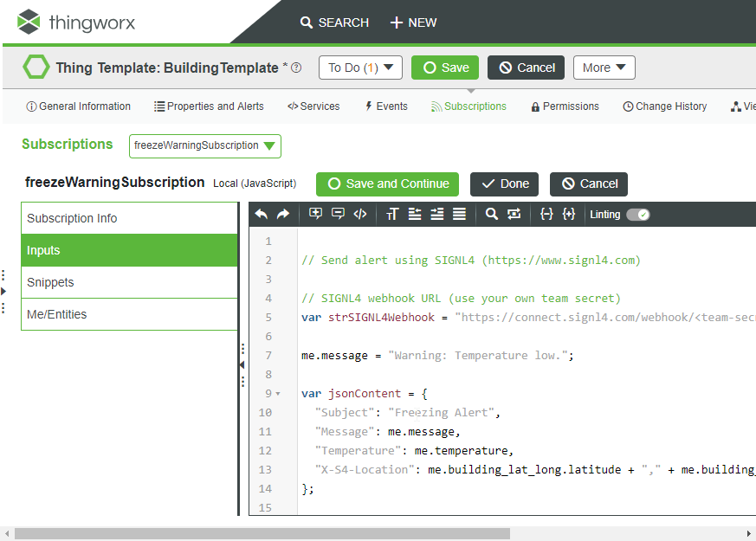Image resolution: width=756 pixels, height=541 pixels.
Task: Switch to the Events tab
Action: [386, 106]
